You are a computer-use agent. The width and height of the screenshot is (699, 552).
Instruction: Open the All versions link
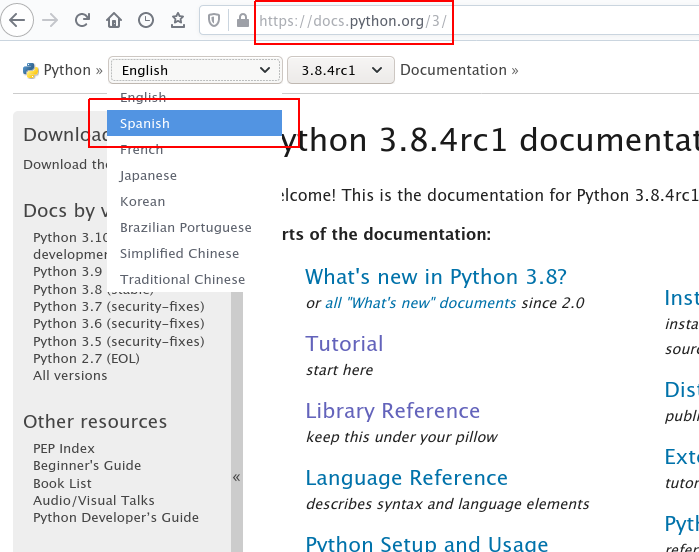[70, 375]
